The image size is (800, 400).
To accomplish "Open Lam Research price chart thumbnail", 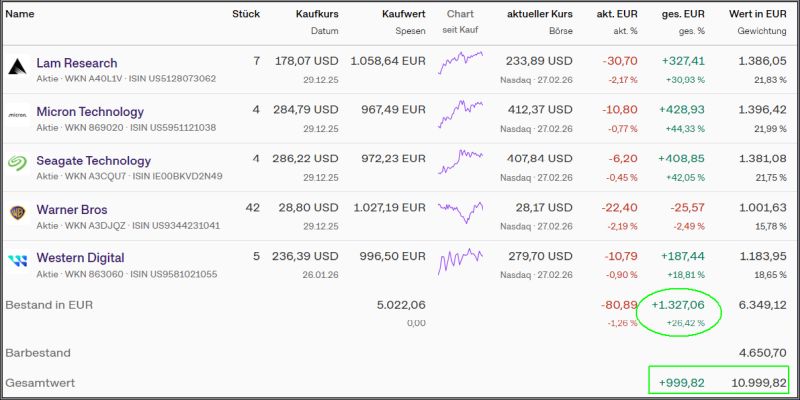I will [x=460, y=64].
